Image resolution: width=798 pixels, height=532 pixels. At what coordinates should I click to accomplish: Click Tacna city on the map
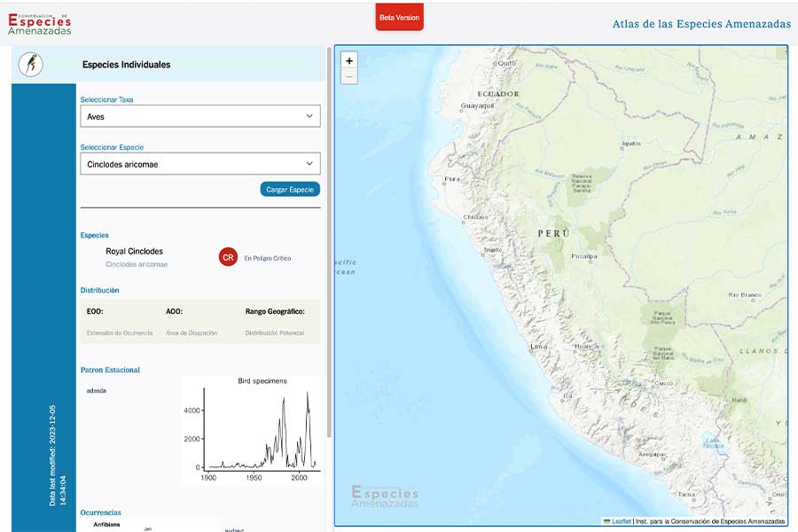[x=686, y=495]
